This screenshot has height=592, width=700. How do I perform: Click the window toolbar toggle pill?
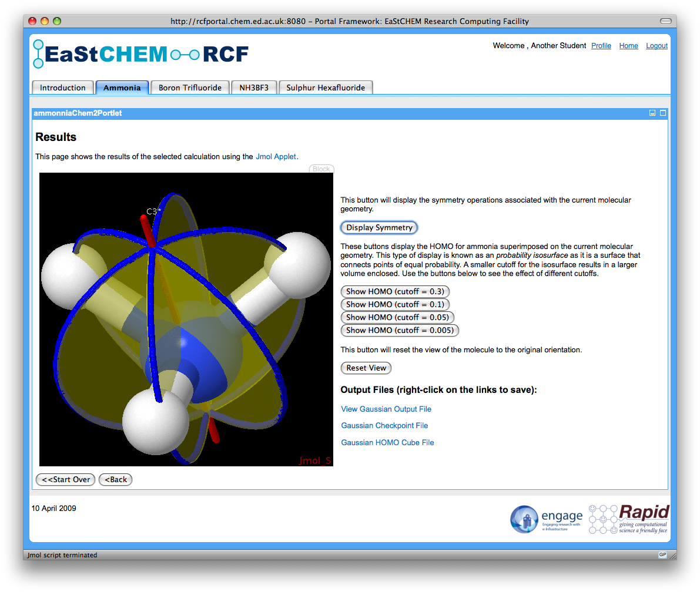point(665,21)
